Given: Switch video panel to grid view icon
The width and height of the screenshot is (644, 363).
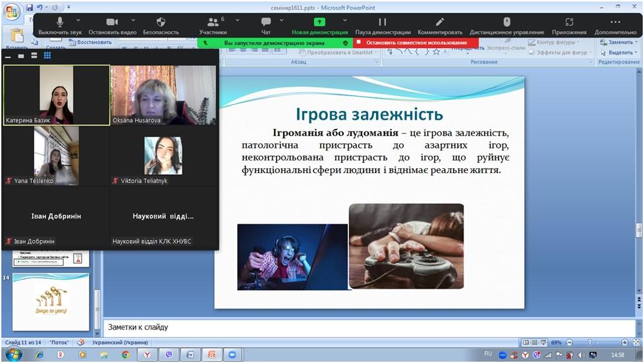Looking at the screenshot, I should click(47, 56).
